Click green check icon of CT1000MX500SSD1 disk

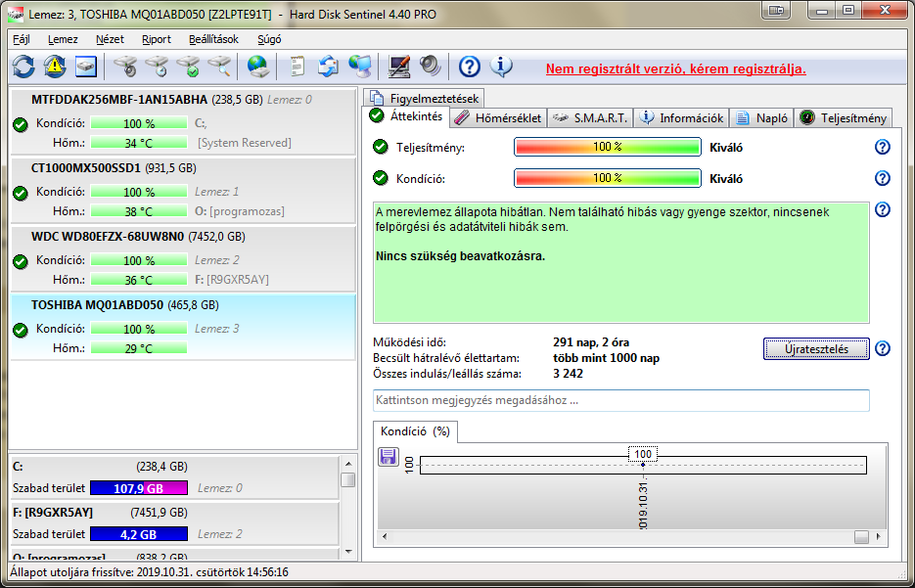[21, 193]
